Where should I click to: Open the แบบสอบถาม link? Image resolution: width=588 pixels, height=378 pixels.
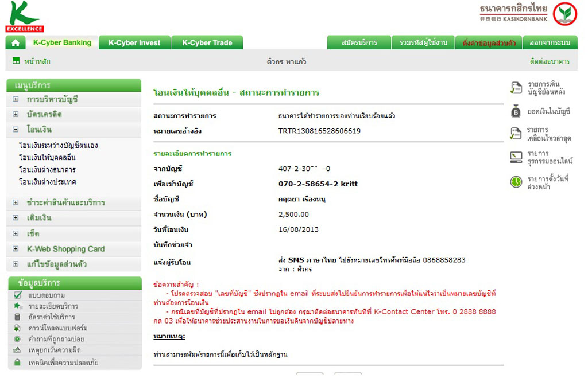click(x=47, y=295)
